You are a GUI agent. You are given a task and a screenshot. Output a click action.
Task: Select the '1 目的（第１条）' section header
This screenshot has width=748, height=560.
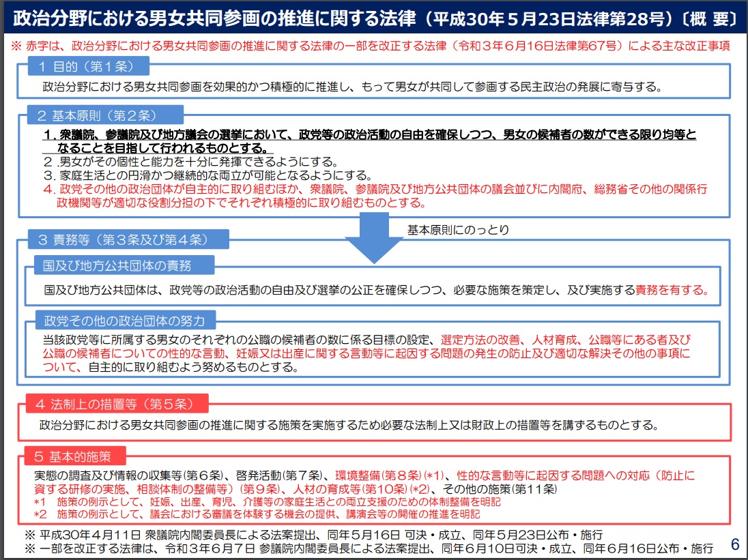tap(89, 67)
